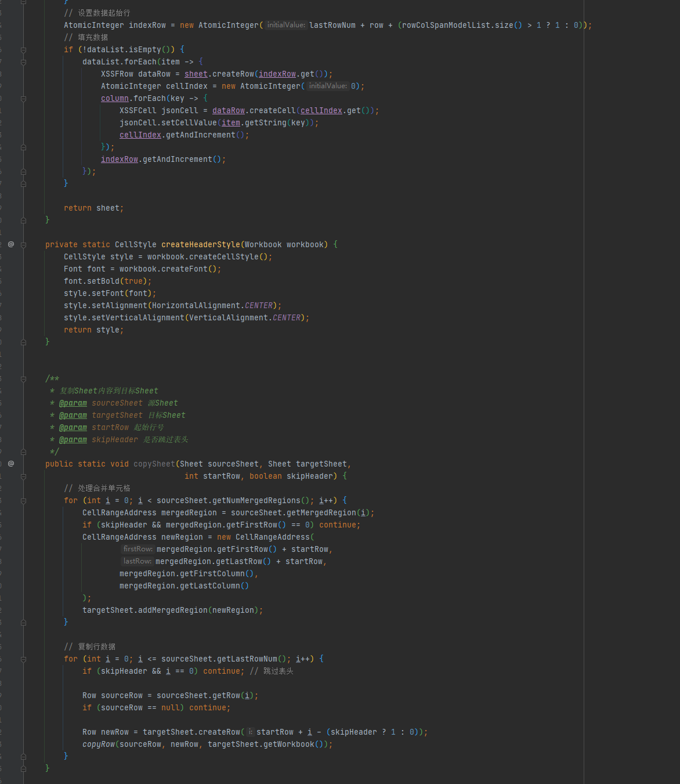Click 'return sheet;' statement

pyautogui.click(x=94, y=208)
